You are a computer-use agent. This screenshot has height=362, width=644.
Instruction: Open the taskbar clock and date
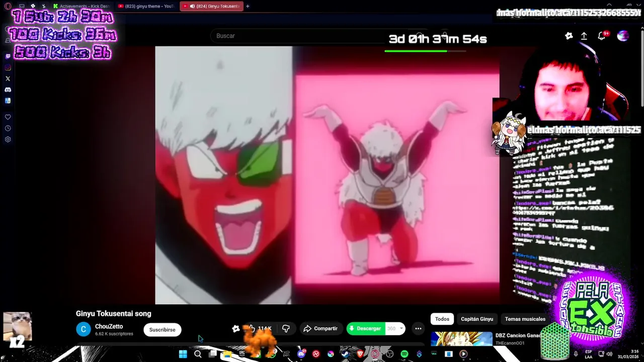628,354
